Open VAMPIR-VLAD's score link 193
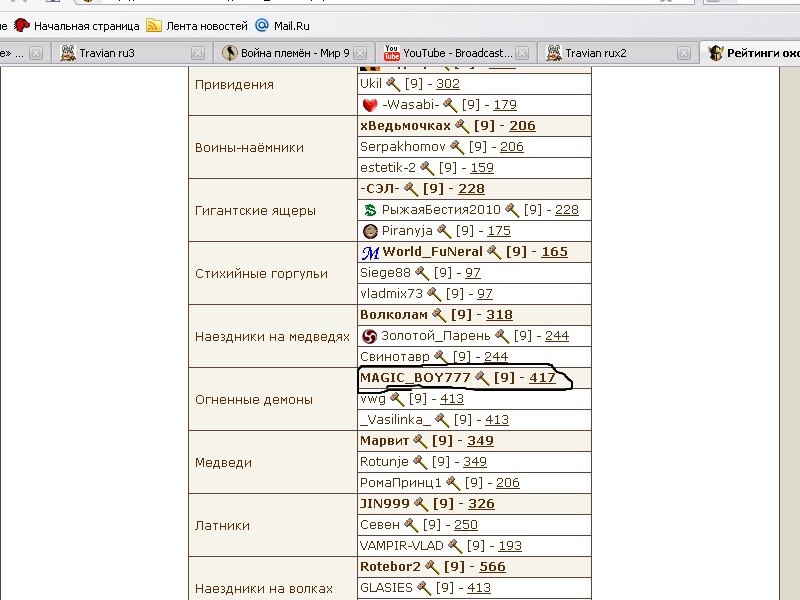800x600 pixels. click(510, 546)
